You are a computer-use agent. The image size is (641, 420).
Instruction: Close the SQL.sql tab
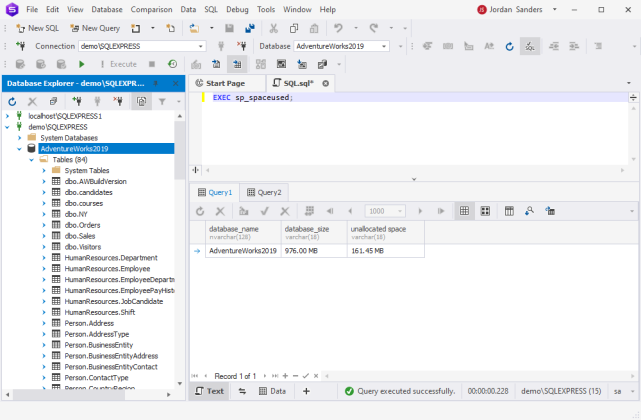tap(325, 83)
